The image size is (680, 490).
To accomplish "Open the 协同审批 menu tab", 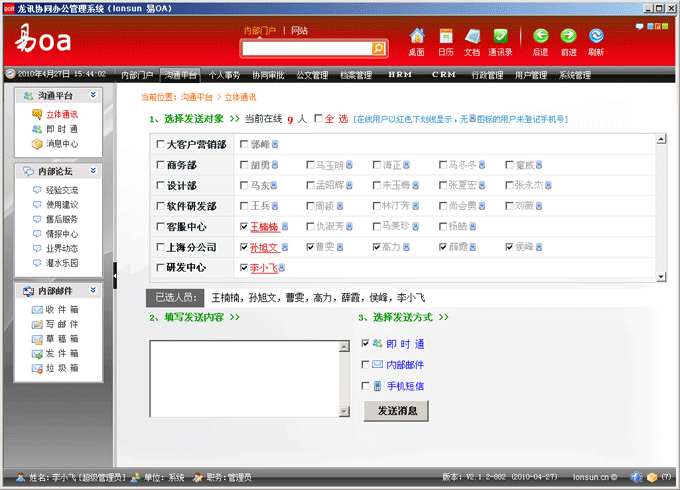I will [268, 75].
